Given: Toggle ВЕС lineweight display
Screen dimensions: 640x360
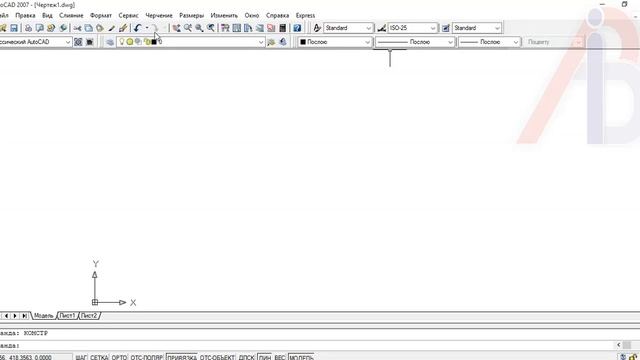Looking at the screenshot, I should pyautogui.click(x=280, y=357).
